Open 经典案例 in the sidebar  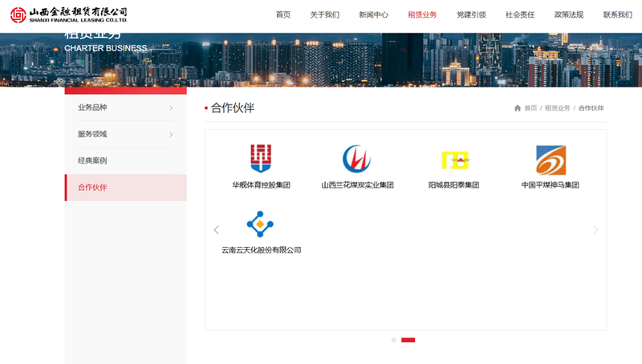pos(92,161)
